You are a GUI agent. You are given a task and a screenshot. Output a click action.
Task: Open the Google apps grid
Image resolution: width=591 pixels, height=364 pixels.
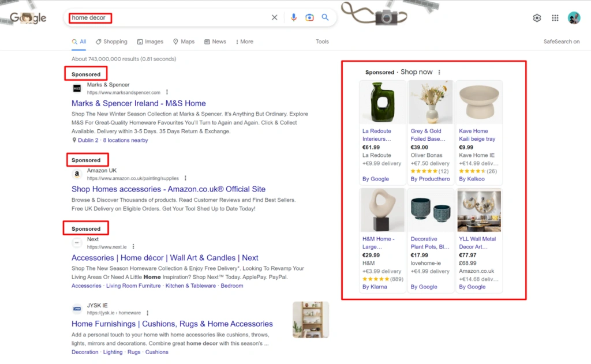pos(555,18)
